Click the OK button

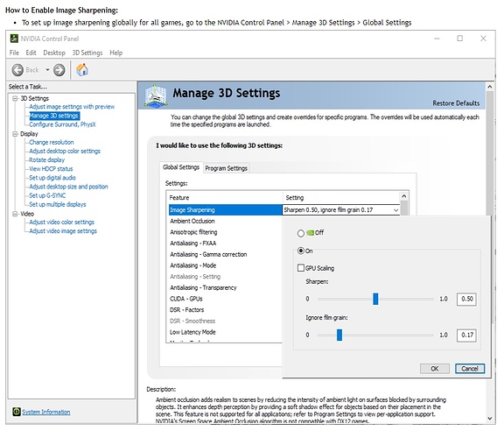click(435, 369)
